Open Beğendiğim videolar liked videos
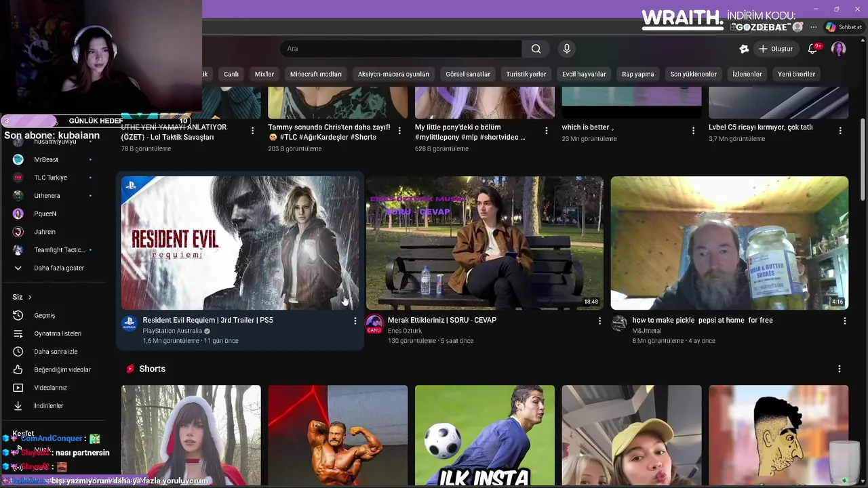This screenshot has height=488, width=868. pyautogui.click(x=62, y=369)
